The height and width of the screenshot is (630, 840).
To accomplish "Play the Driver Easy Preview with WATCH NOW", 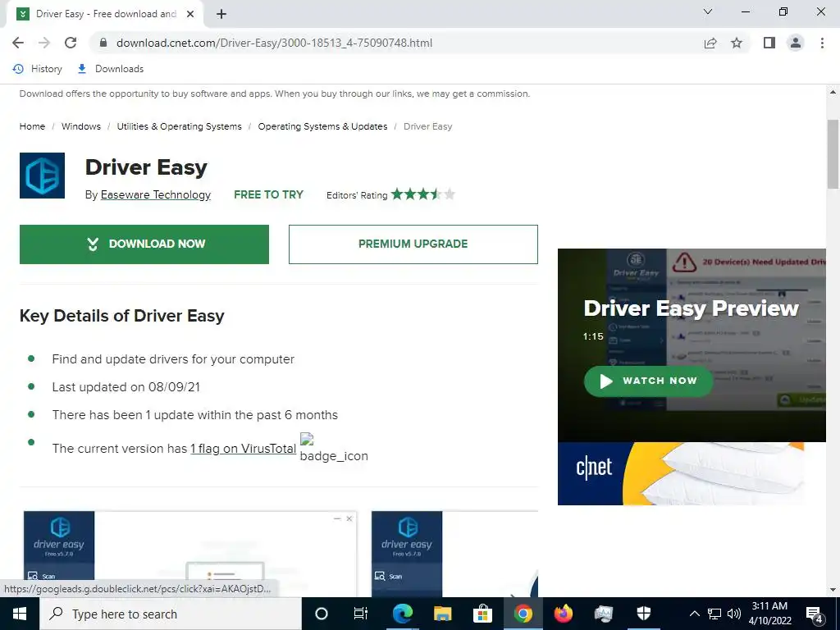I will click(x=648, y=381).
